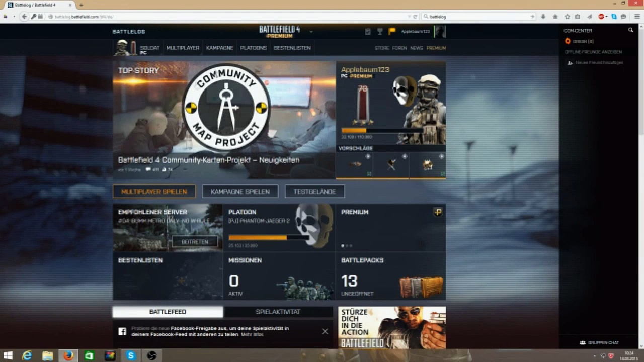Toggle Offline Freunde anzeigen in Com-Center
Screen dimensions: 644x362
[x=593, y=52]
